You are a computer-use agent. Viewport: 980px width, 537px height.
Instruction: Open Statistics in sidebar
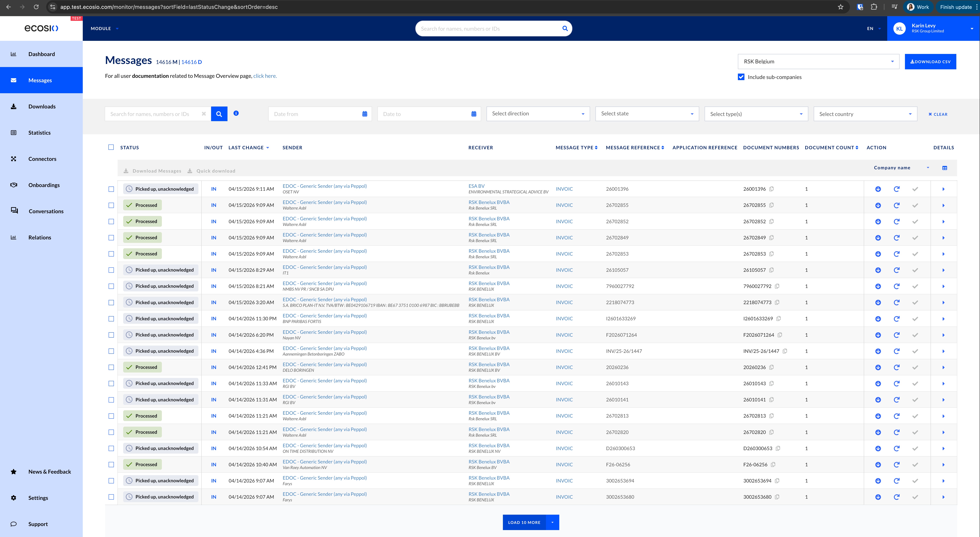pyautogui.click(x=41, y=133)
